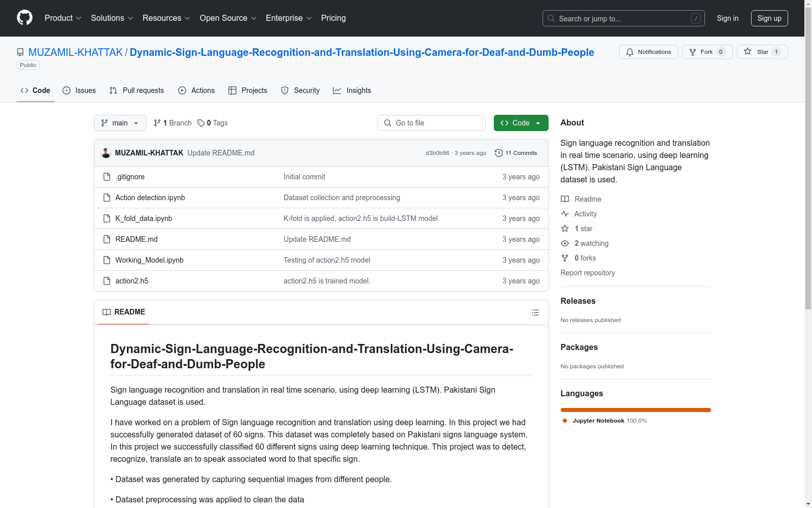Viewport: 812px width, 508px height.
Task: Click the magnifier icon in Go to file
Action: click(388, 123)
